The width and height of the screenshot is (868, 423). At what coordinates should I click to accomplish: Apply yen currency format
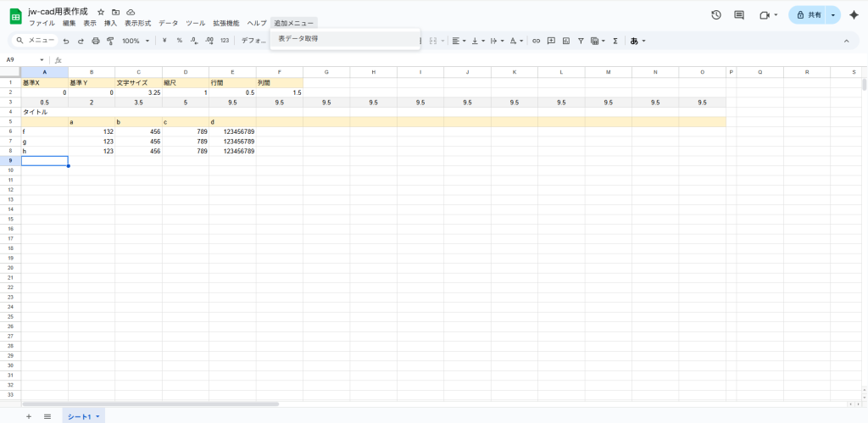[x=164, y=41]
